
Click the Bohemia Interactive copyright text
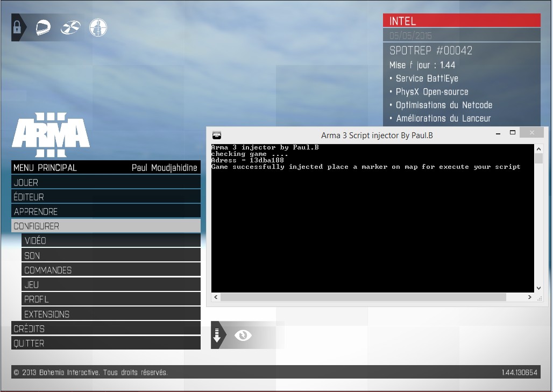point(90,372)
